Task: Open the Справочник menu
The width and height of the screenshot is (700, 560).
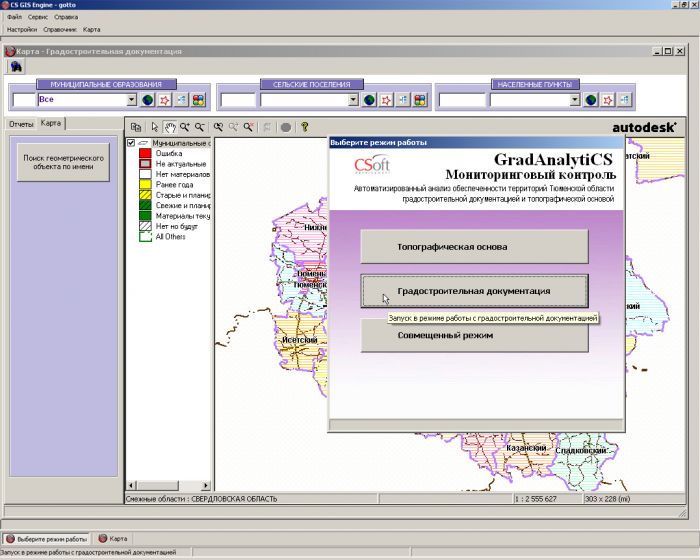Action: click(x=60, y=29)
